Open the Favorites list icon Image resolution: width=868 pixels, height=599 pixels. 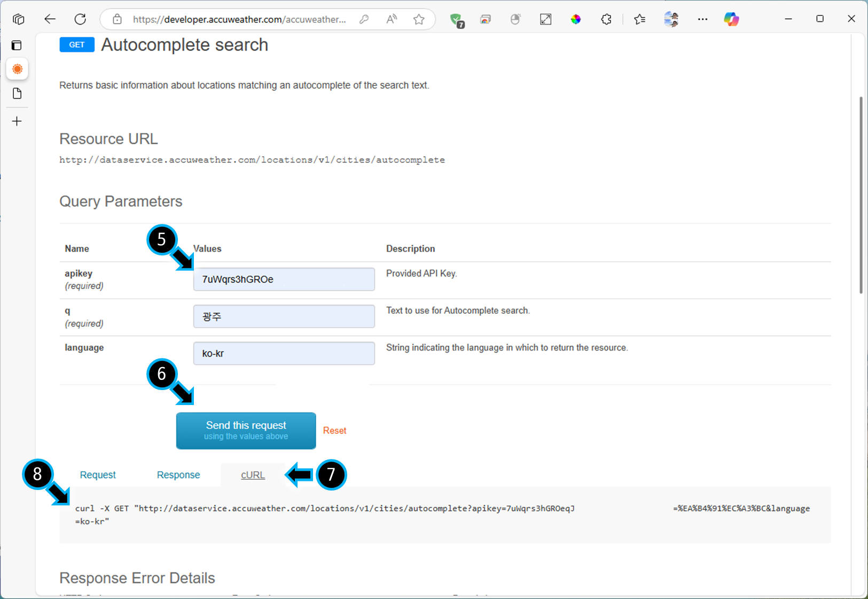[x=639, y=19]
